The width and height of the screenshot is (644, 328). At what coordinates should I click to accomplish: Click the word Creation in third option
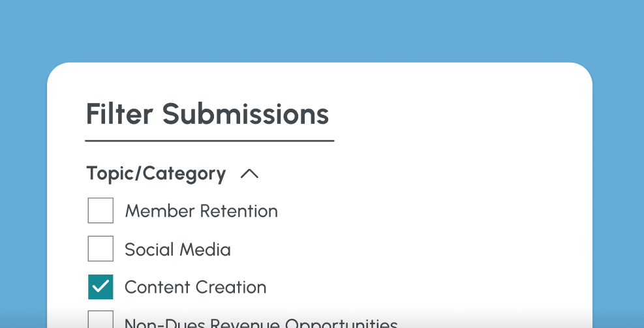[x=234, y=288]
